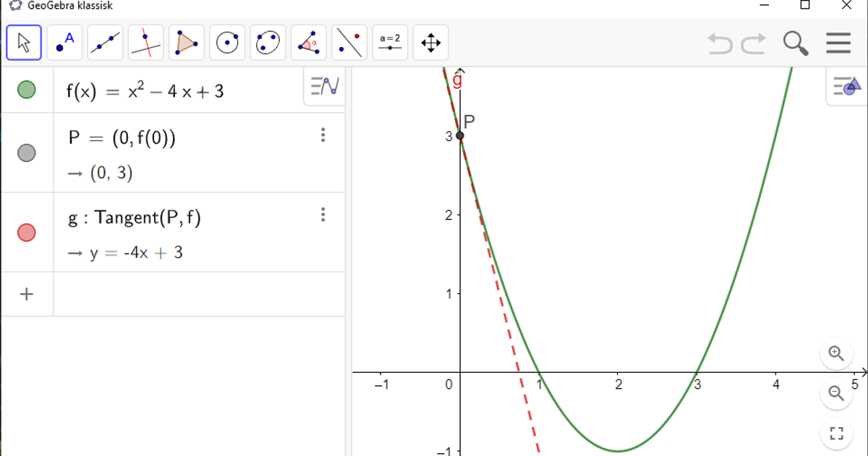Viewport: 868px width, 456px height.
Task: Select the Angle tool
Action: [309, 43]
